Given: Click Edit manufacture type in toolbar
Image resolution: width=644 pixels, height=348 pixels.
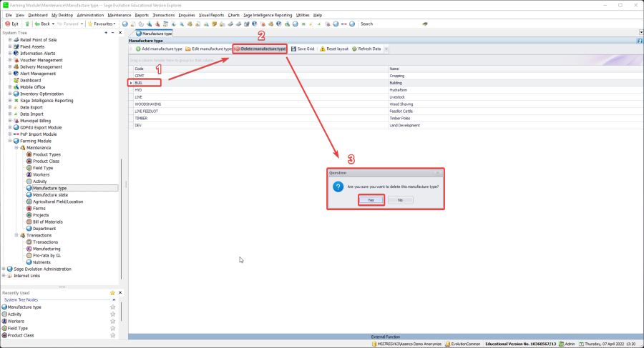Looking at the screenshot, I should pos(208,49).
